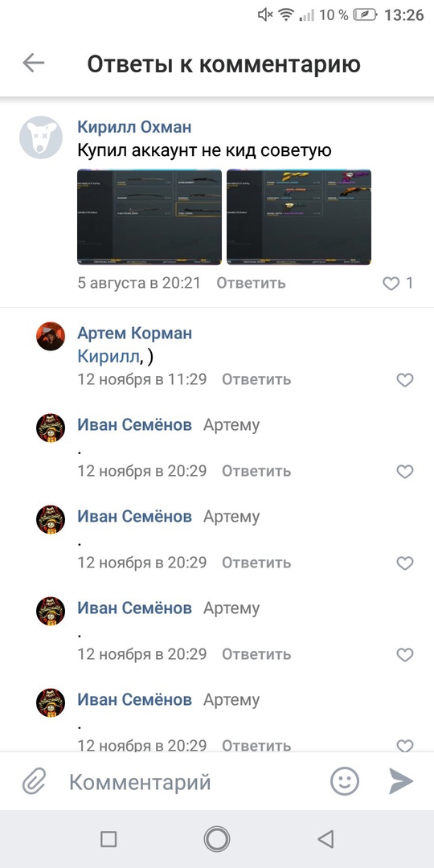Tap Ответить under Кирилл Охман's comment
Viewport: 434px width, 868px height.
click(x=251, y=283)
